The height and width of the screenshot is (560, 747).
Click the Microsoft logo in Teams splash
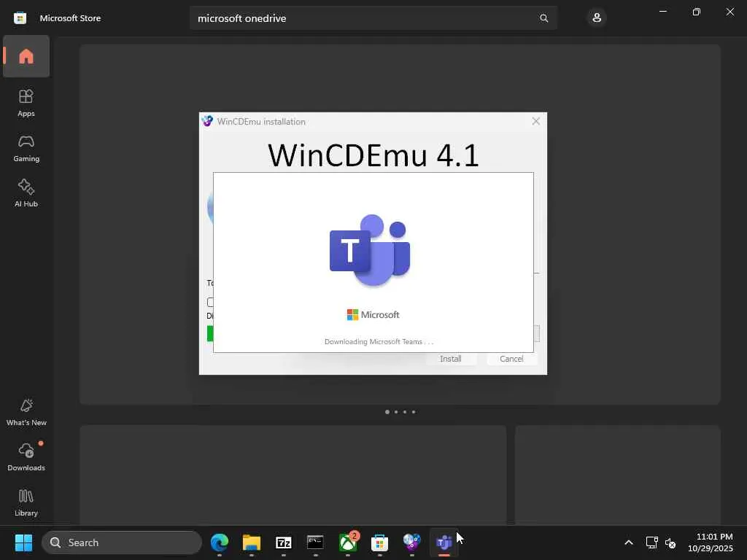(x=373, y=315)
